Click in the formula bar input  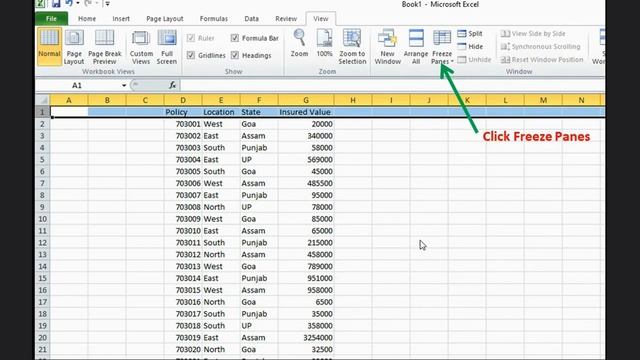point(392,85)
